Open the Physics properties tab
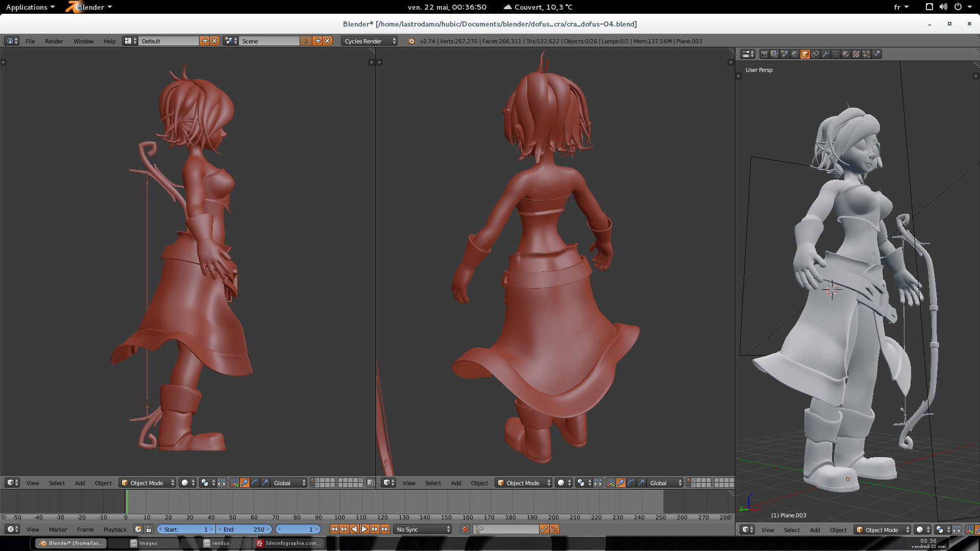 click(876, 54)
